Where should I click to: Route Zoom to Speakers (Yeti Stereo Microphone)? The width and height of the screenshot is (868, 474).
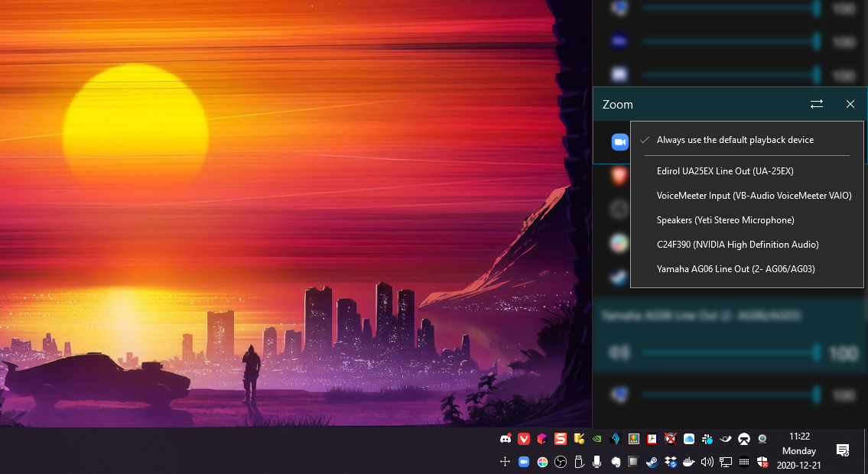746,220
